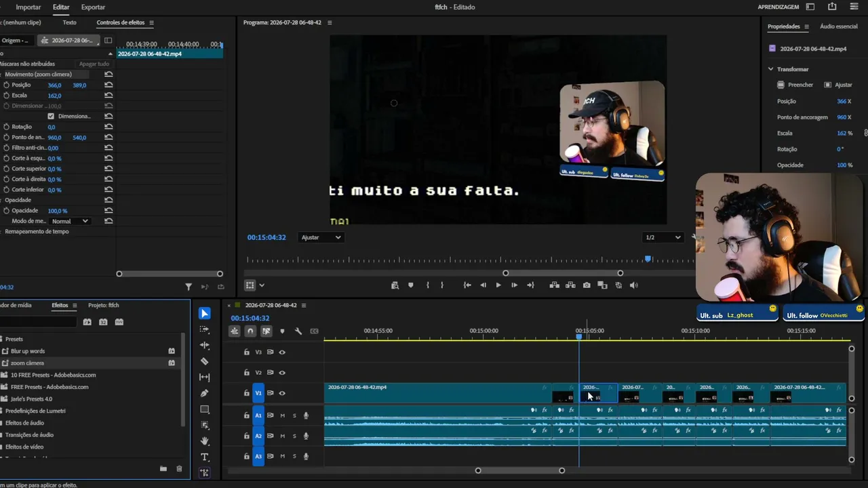This screenshot has width=868, height=488.
Task: Reset the Rotação parameter
Action: 108,127
